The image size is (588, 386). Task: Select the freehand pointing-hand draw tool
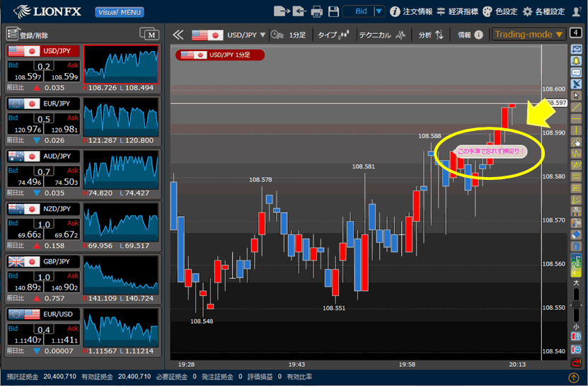[576, 142]
